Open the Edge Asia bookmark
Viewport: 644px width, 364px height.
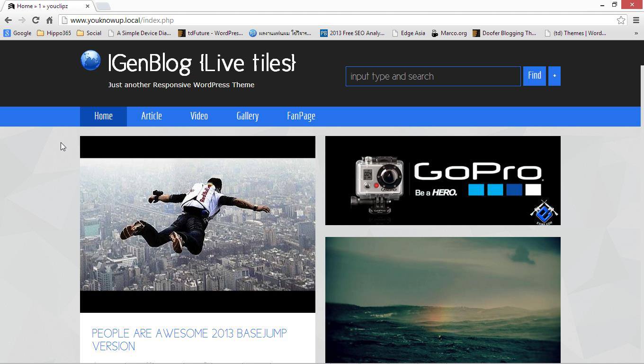408,33
